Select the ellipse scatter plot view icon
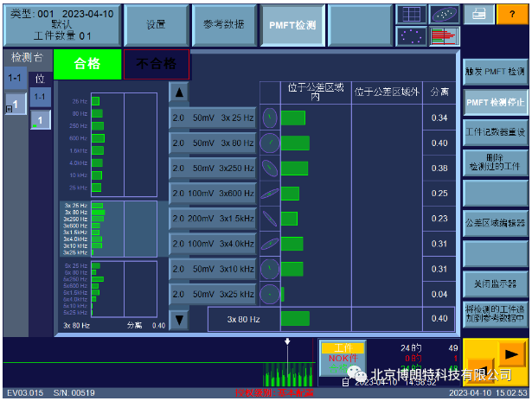Screen dimensions: 532x401 point(444,14)
